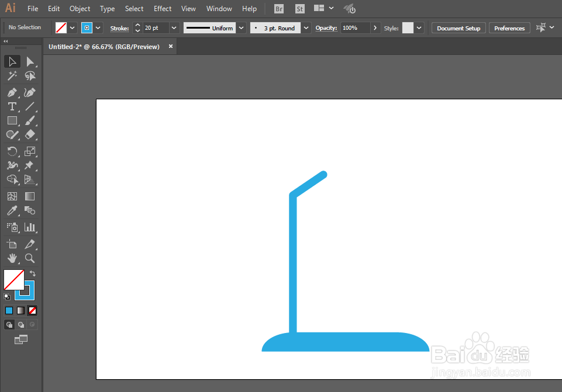Image resolution: width=562 pixels, height=392 pixels.
Task: Open the Type menu
Action: [107, 9]
